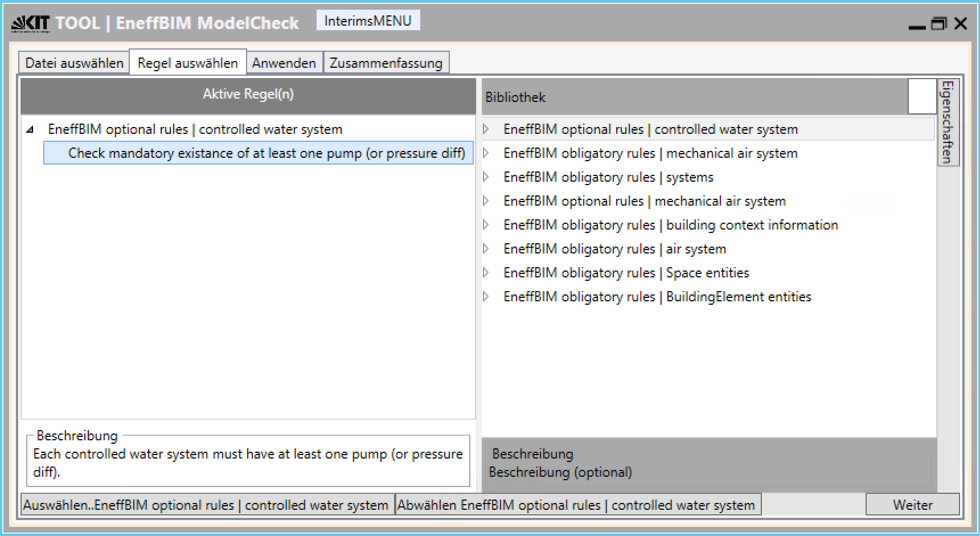Image resolution: width=980 pixels, height=536 pixels.
Task: Click the Weiter button
Action: (913, 505)
